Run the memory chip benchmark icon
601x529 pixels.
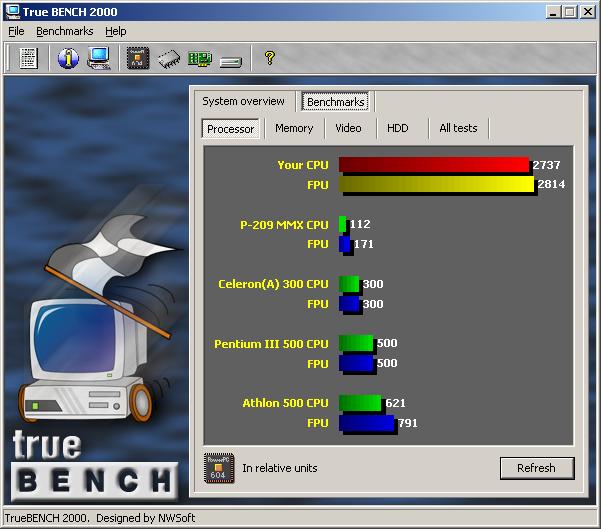pos(169,59)
